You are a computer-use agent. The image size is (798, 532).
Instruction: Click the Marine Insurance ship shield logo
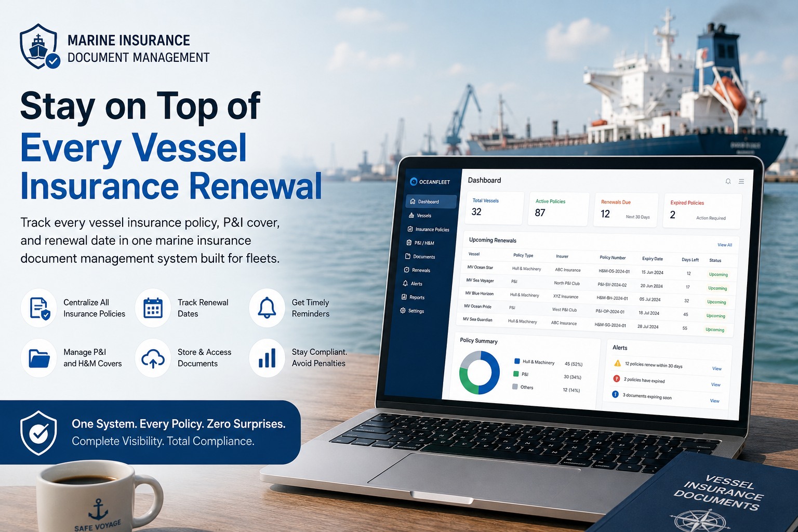pyautogui.click(x=39, y=46)
